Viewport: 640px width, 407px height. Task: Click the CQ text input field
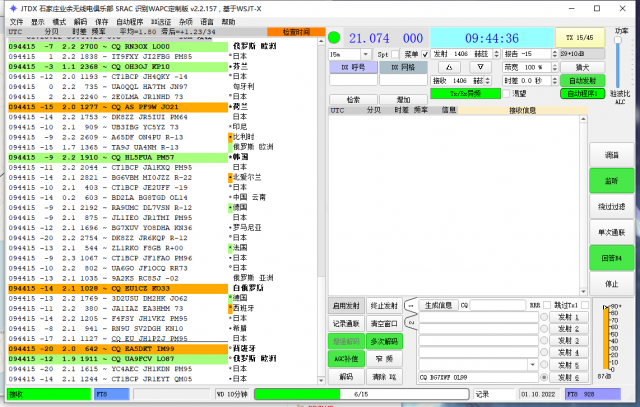(x=497, y=305)
